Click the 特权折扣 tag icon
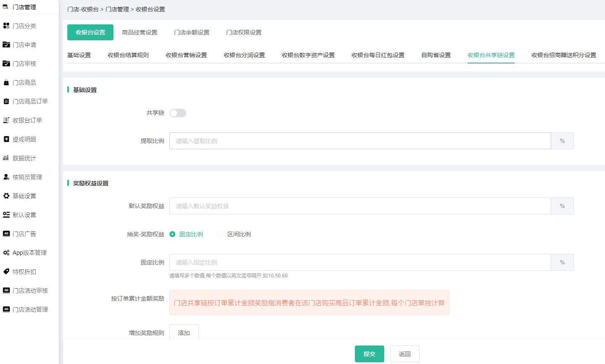This screenshot has width=605, height=364. [x=6, y=272]
